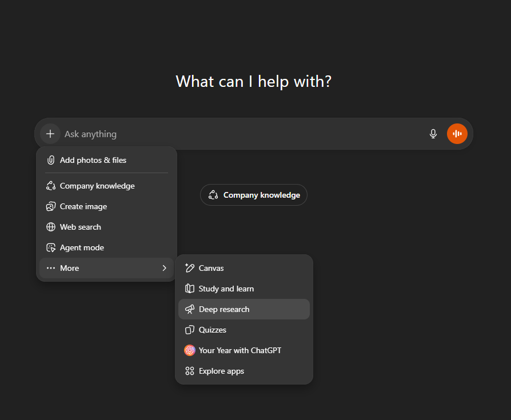Select Company knowledge from the menu

[x=97, y=186]
